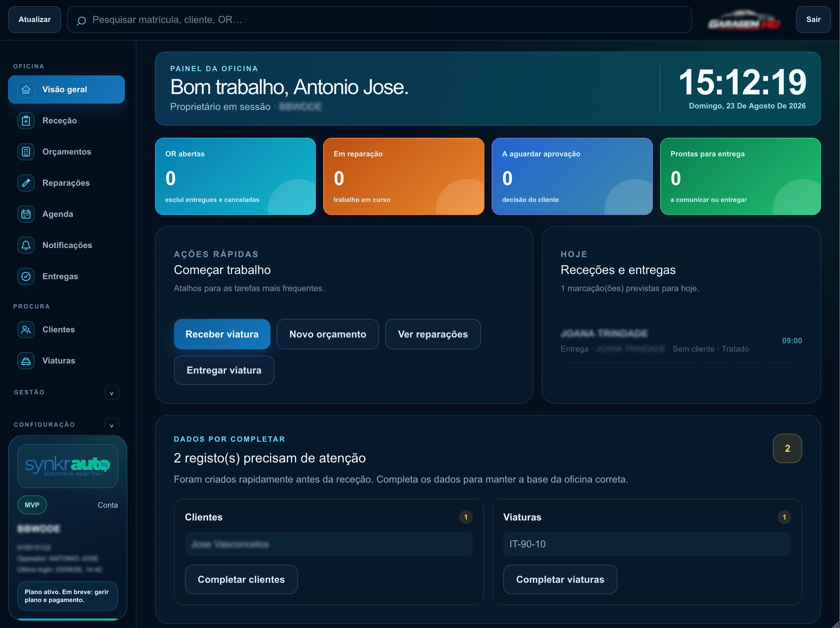Click the Notificações bell icon
The image size is (840, 628).
tap(26, 245)
